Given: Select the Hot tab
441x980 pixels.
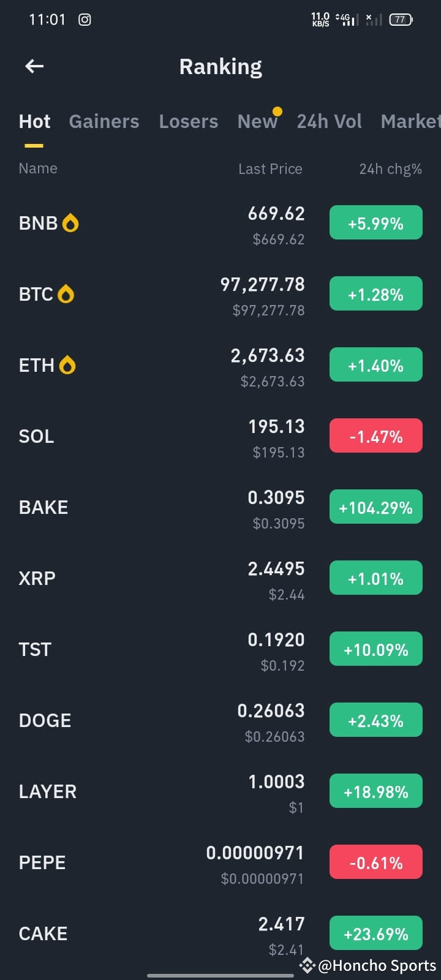Looking at the screenshot, I should [34, 121].
